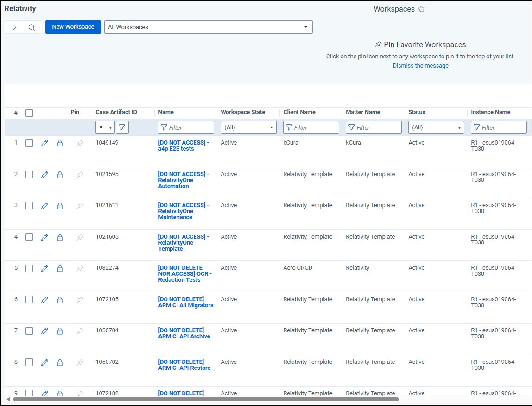Open the All Workspaces view dropdown
Viewport: 532px width, 406px height.
point(209,27)
